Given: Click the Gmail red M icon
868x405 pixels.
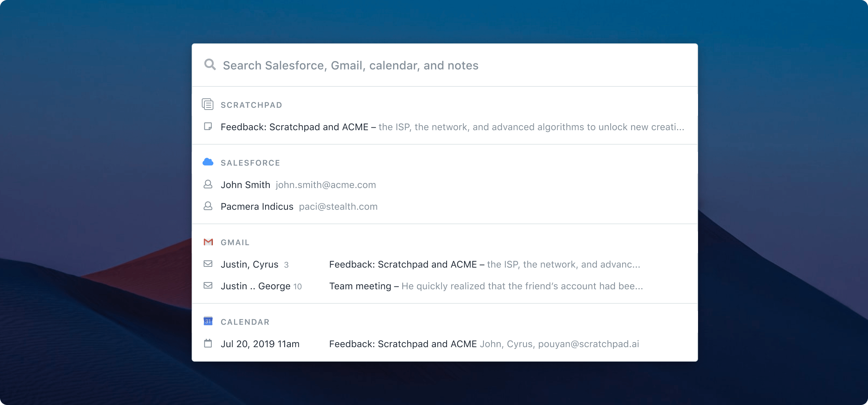Looking at the screenshot, I should pyautogui.click(x=208, y=242).
